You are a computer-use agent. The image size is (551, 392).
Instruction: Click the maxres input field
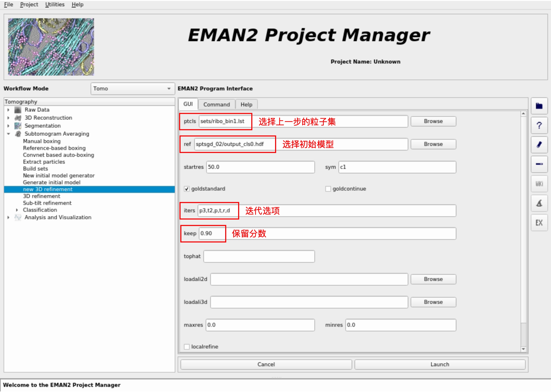click(x=260, y=325)
